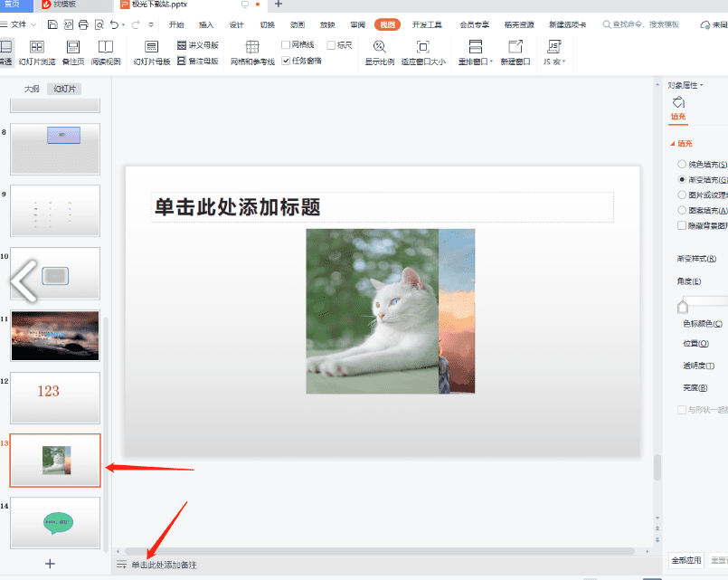Image resolution: width=728 pixels, height=580 pixels.
Task: Enable the 标尺 ruler checkbox
Action: 329,43
